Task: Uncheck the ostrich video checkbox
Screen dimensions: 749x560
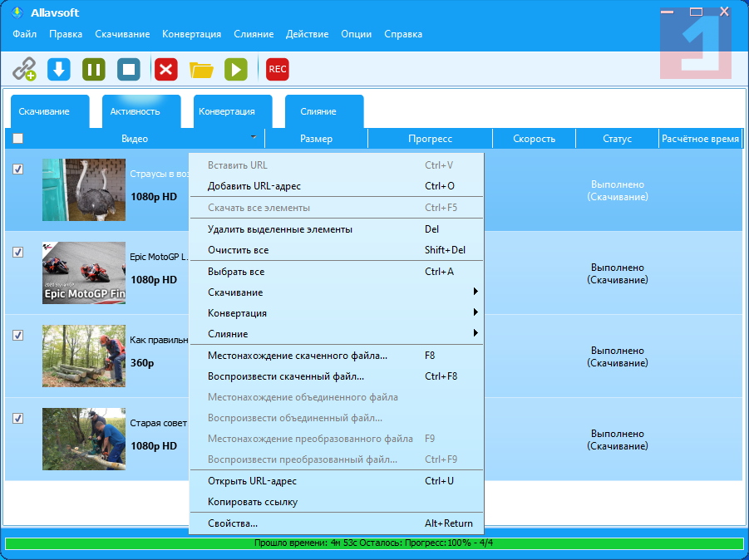Action: point(17,169)
